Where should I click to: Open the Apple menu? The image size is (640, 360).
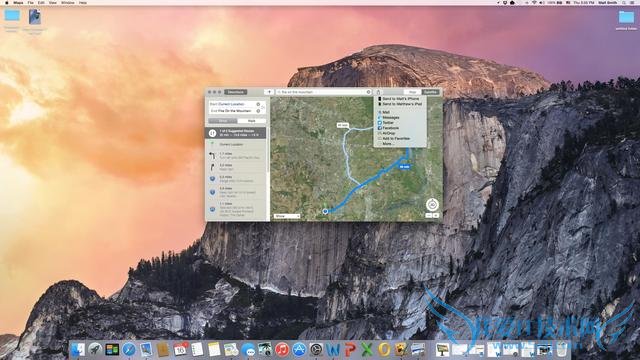click(7, 2)
